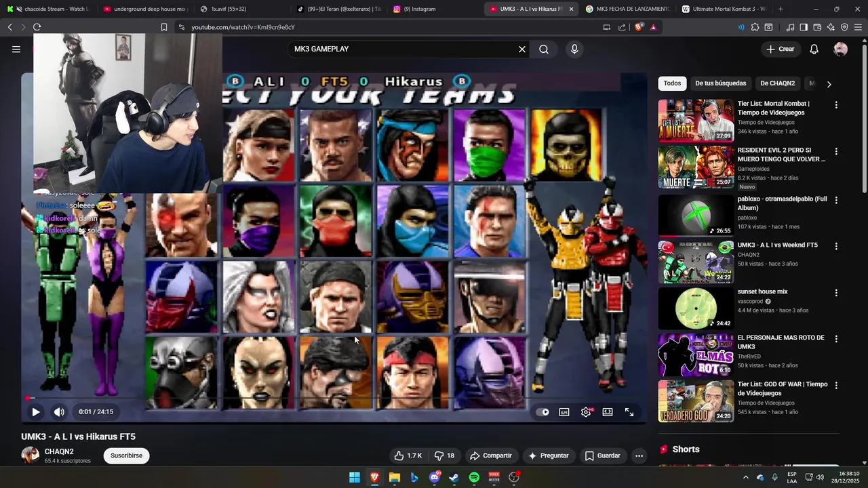Open the Brave Rewards triangle icon
This screenshot has width=868, height=488.
click(x=654, y=27)
